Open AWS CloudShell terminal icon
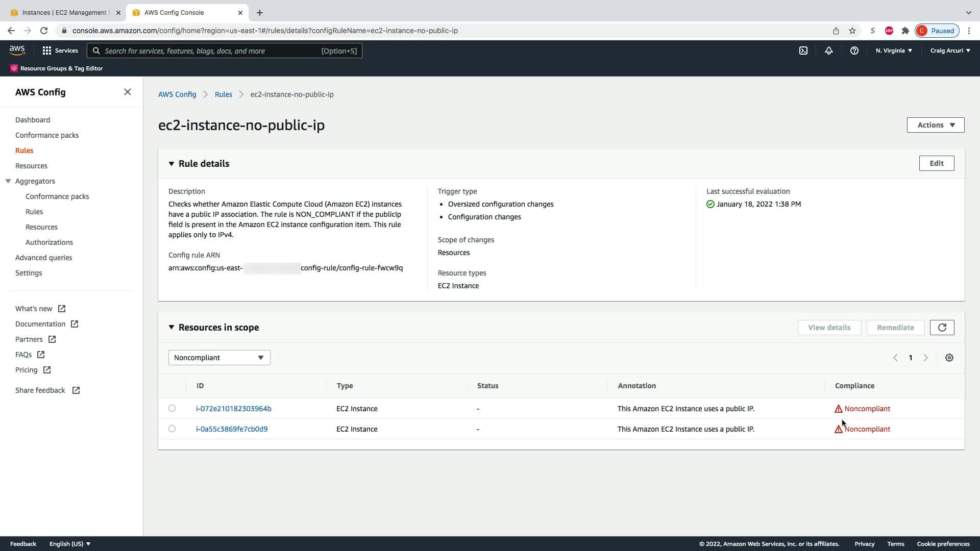Screen dimensions: 980x551 point(803,51)
